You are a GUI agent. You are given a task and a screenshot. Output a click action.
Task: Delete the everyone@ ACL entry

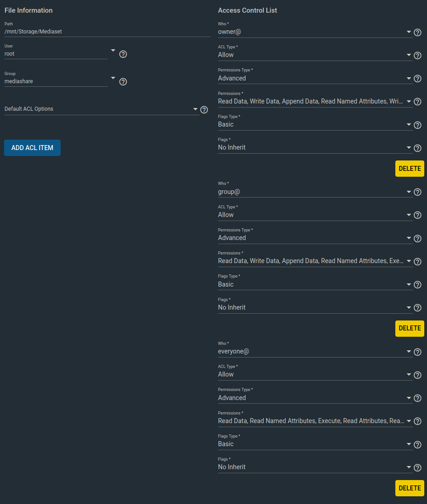click(x=410, y=488)
